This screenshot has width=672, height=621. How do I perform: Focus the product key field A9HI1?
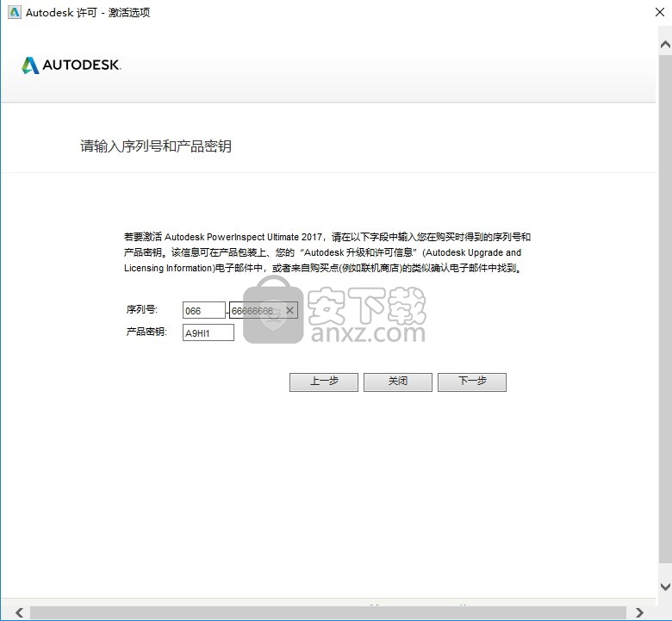[208, 332]
